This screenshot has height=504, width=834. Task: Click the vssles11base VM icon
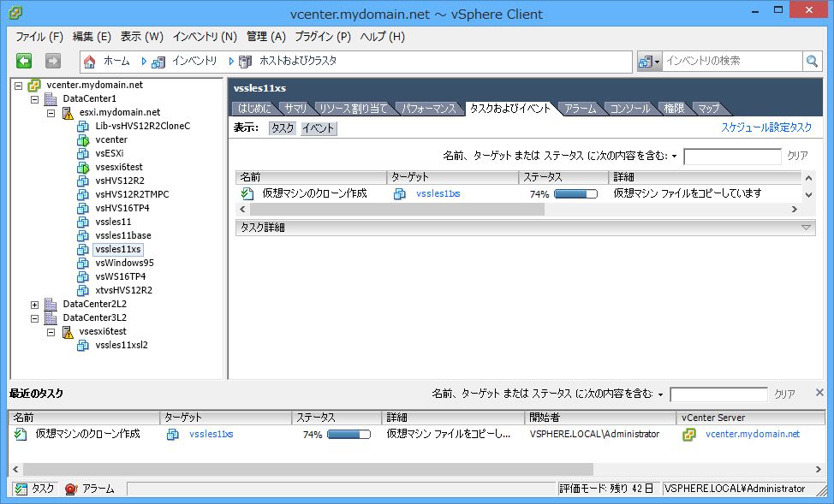tap(83, 236)
